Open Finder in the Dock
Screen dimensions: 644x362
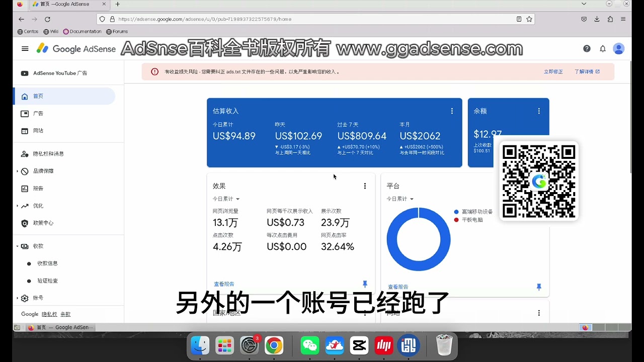200,345
